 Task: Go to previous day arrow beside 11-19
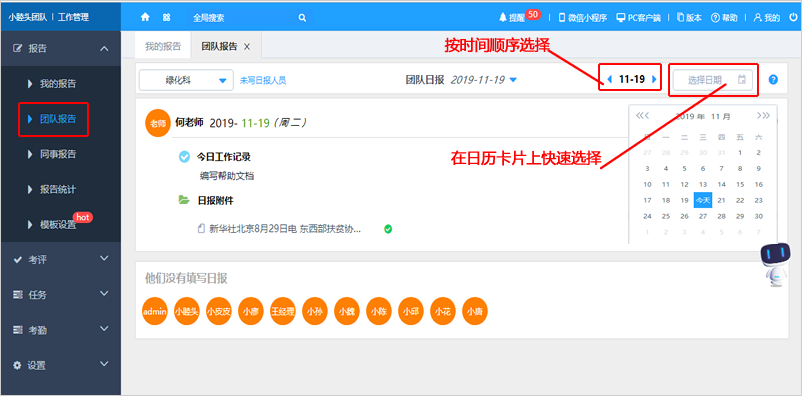pyautogui.click(x=609, y=79)
